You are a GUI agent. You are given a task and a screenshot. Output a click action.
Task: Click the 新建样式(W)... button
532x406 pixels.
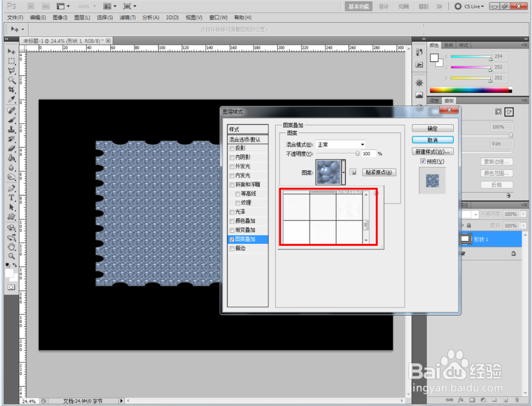433,152
